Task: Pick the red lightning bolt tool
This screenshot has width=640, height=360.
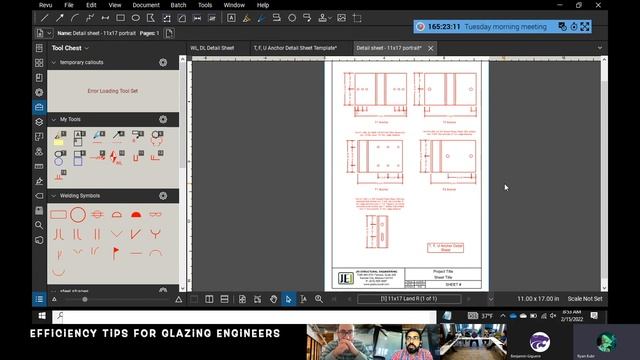Action: pos(116,158)
